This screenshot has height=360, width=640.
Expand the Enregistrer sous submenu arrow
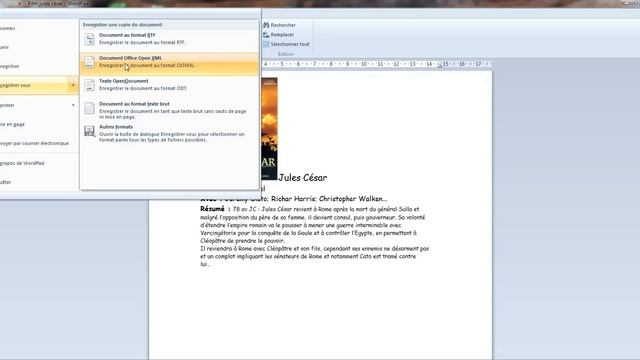[73, 85]
